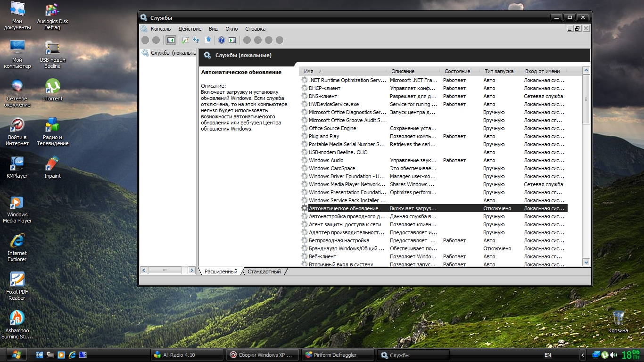The width and height of the screenshot is (644, 362).
Task: Open Мои документы desktop icon
Action: (x=17, y=16)
